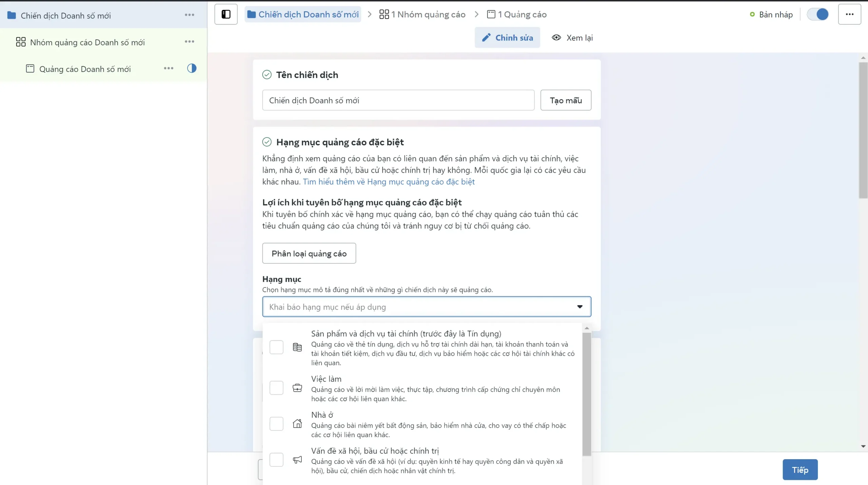
Task: Check the Nhà ở category box
Action: click(276, 424)
